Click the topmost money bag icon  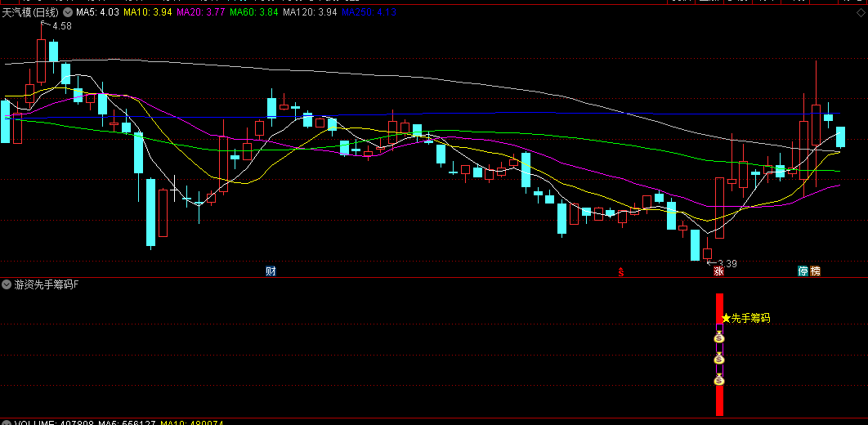719,337
